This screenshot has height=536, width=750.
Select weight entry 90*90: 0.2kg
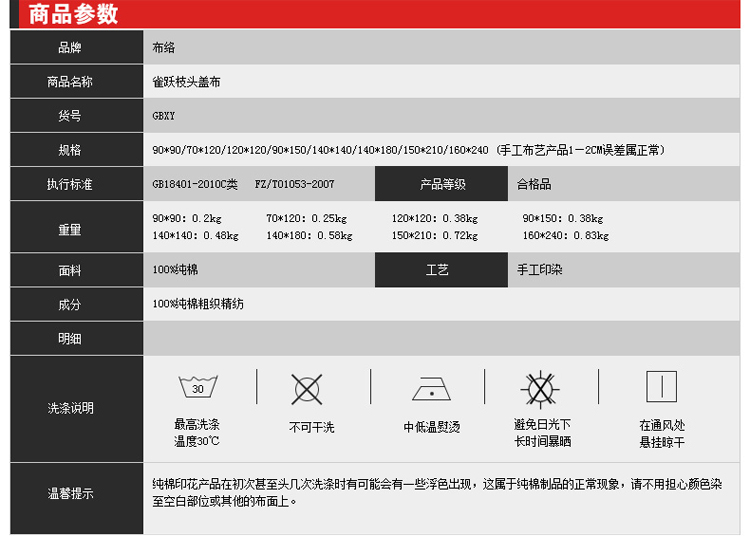(x=187, y=219)
